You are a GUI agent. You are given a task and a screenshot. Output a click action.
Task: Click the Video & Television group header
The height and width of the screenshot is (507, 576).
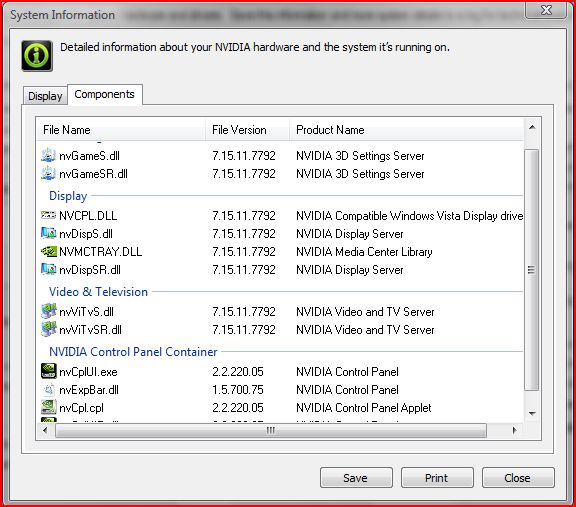(x=98, y=292)
